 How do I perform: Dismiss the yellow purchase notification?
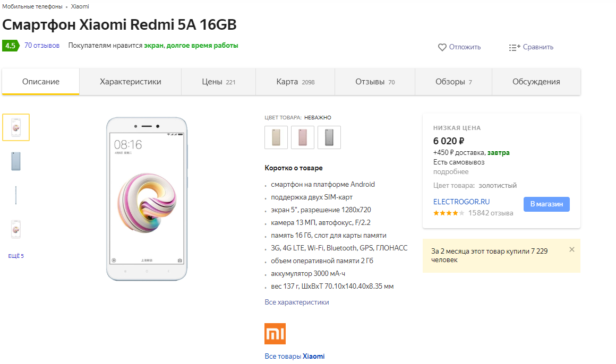(571, 249)
